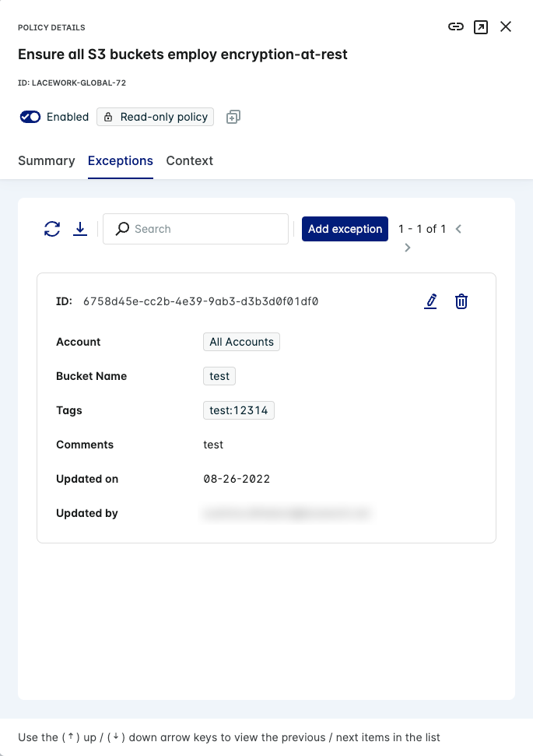The image size is (533, 756).
Task: Click the magnifier icon in the search box
Action: tap(122, 229)
